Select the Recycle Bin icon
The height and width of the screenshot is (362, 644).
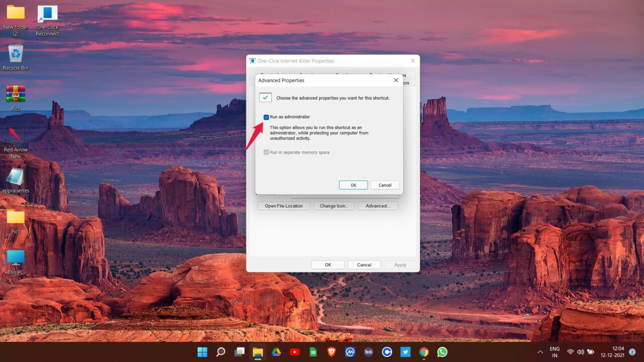click(16, 57)
